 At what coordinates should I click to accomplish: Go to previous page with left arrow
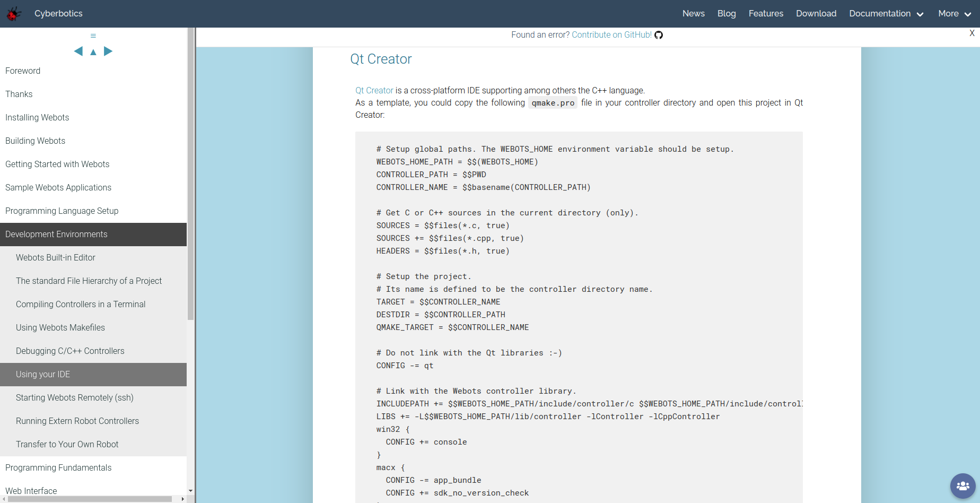[x=78, y=51]
